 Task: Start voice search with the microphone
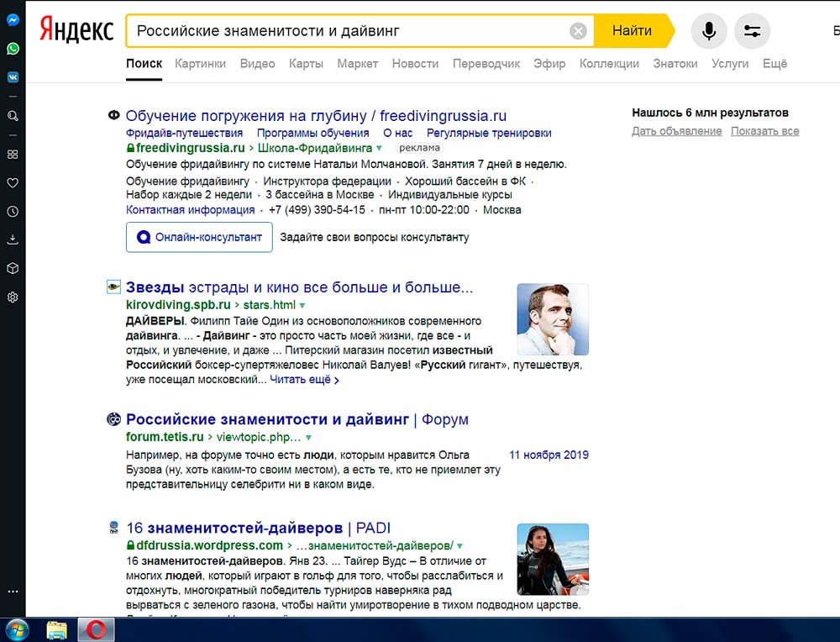pos(709,31)
